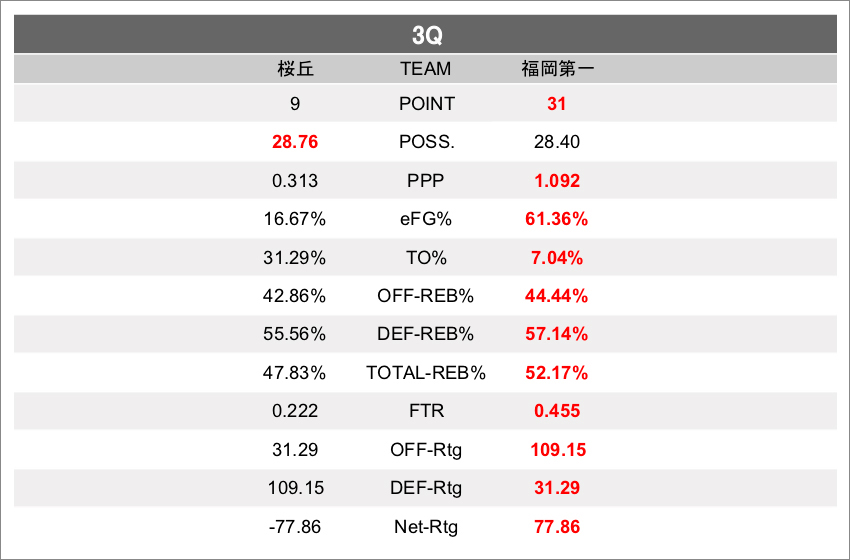The width and height of the screenshot is (850, 560).
Task: Select the OFF-REB% row label
Action: coord(426,296)
